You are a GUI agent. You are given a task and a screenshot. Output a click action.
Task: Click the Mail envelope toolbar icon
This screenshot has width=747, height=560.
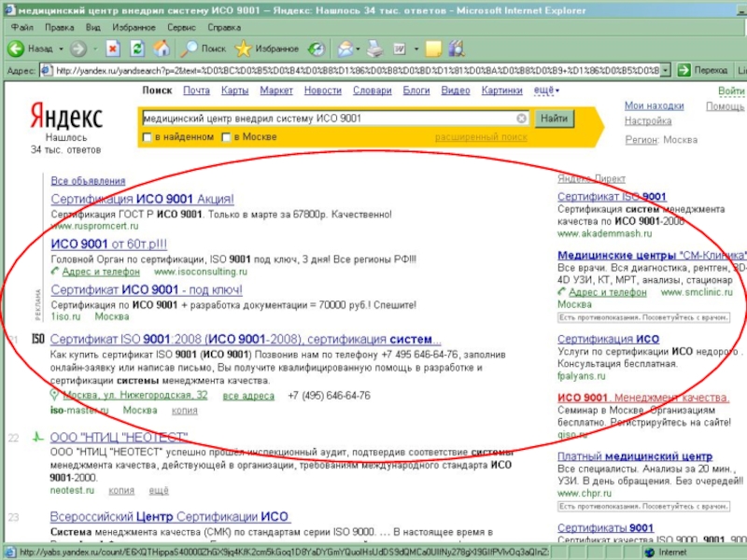click(x=344, y=48)
